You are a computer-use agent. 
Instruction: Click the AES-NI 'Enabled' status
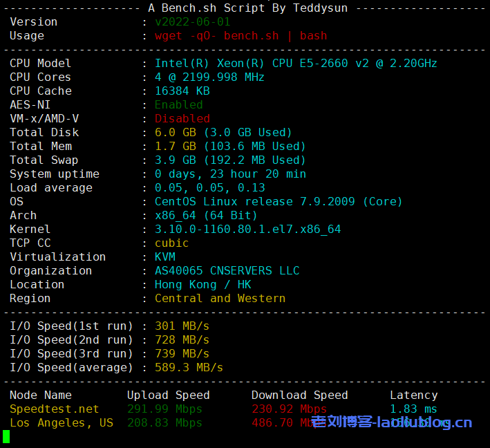coord(179,104)
